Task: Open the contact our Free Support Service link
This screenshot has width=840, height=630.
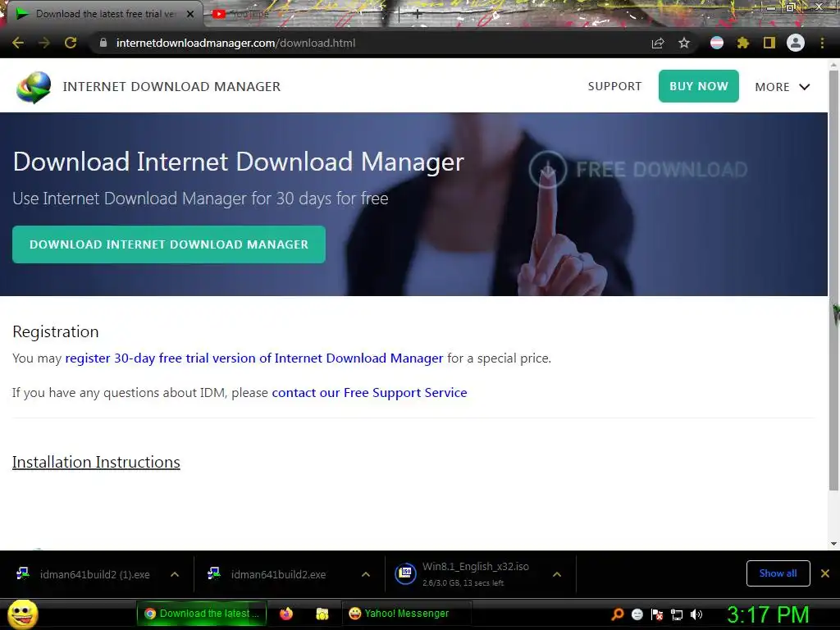Action: coord(370,393)
